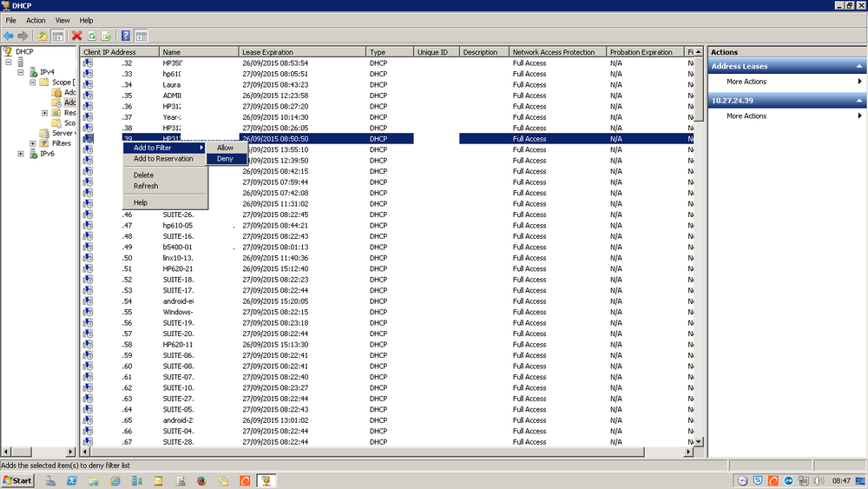The image size is (868, 489).
Task: Open the Windows Start button
Action: point(17,480)
